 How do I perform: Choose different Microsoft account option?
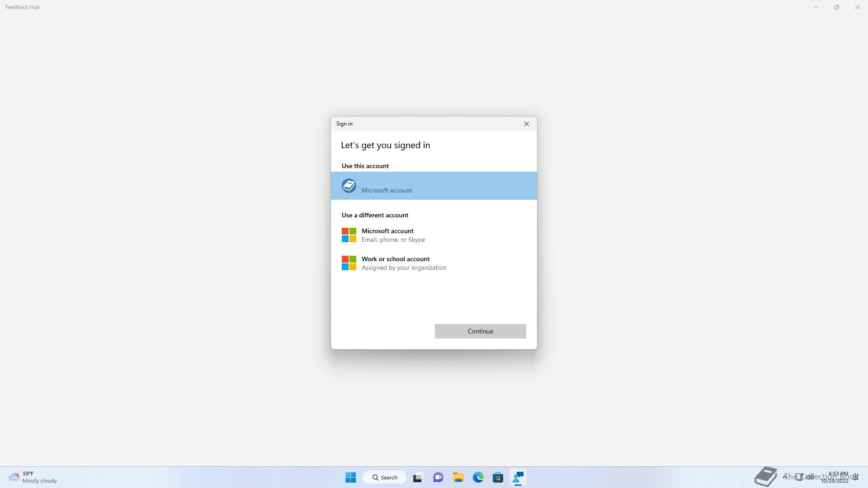pyautogui.click(x=434, y=235)
